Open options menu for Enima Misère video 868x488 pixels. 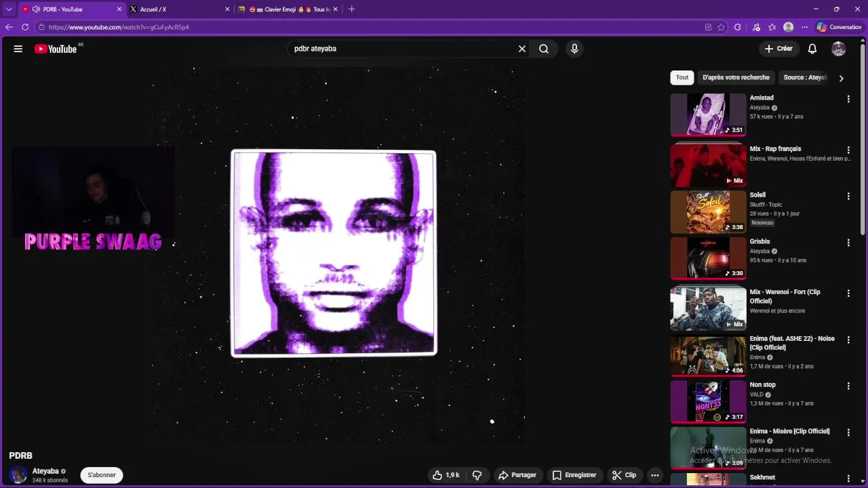pos(848,432)
